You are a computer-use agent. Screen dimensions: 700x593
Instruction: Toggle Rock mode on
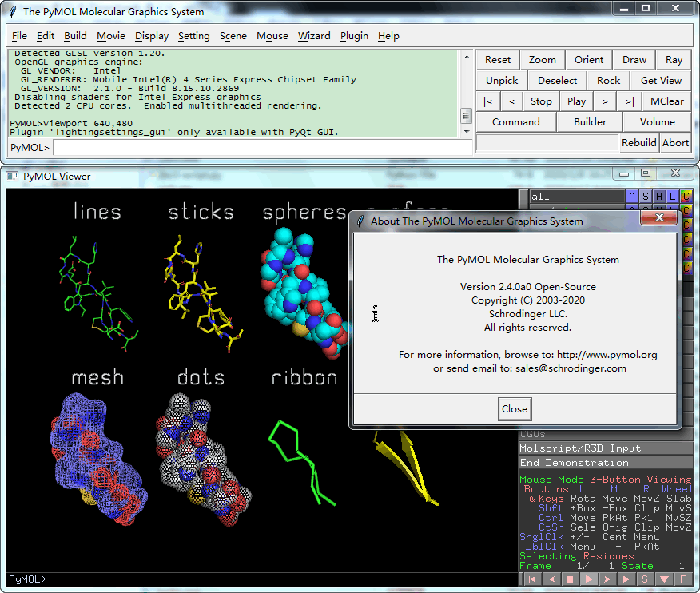(608, 80)
